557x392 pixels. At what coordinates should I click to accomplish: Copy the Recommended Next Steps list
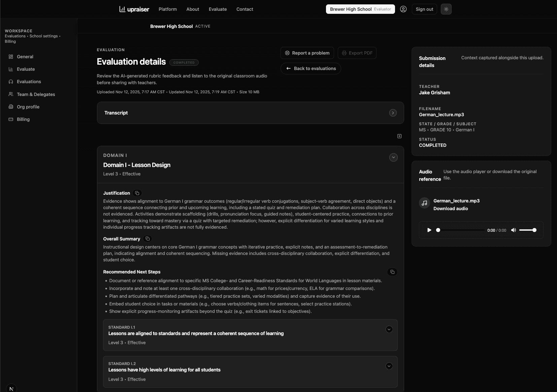[392, 272]
